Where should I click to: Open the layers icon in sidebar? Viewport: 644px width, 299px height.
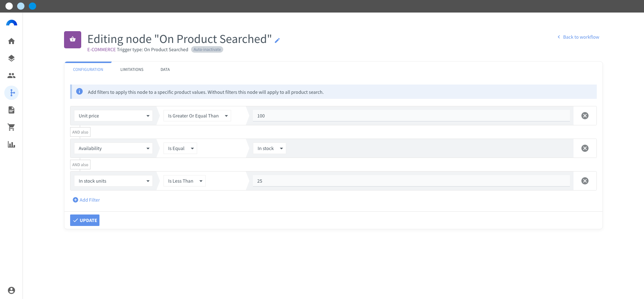pos(11,58)
